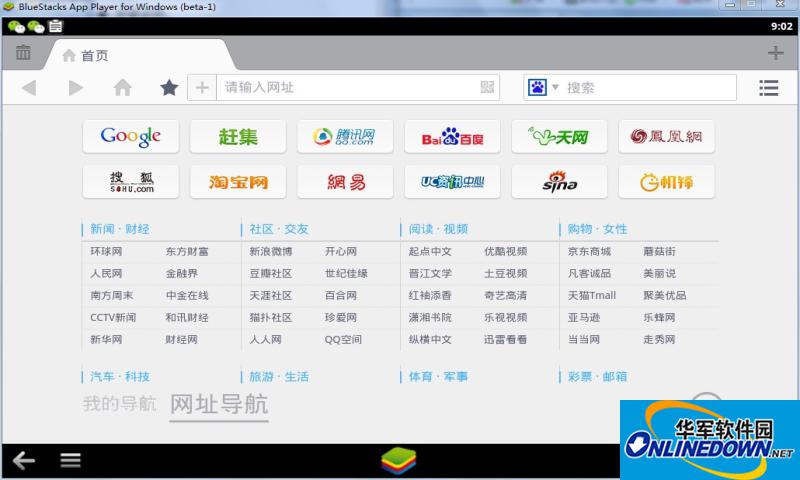Open the 东方财富 link
This screenshot has height=480, width=800.
tap(187, 251)
